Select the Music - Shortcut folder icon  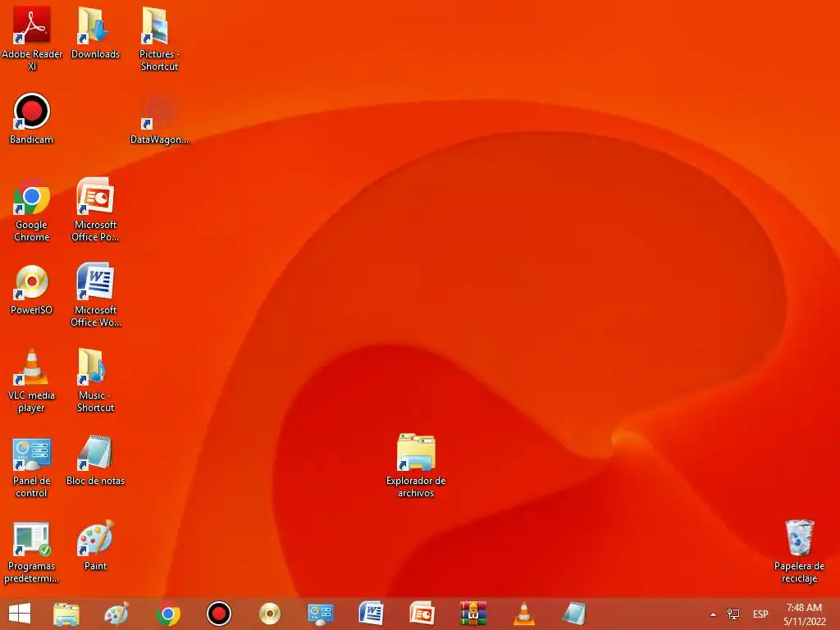[95, 381]
